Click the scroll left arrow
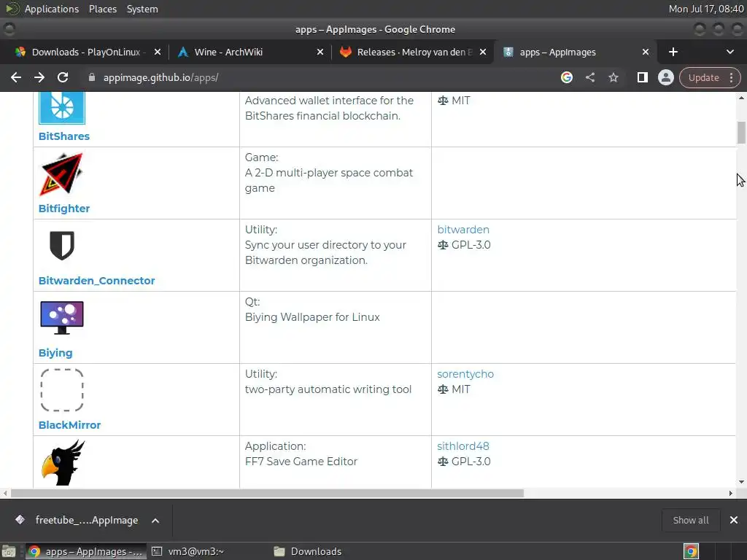This screenshot has width=747, height=560. tap(5, 494)
